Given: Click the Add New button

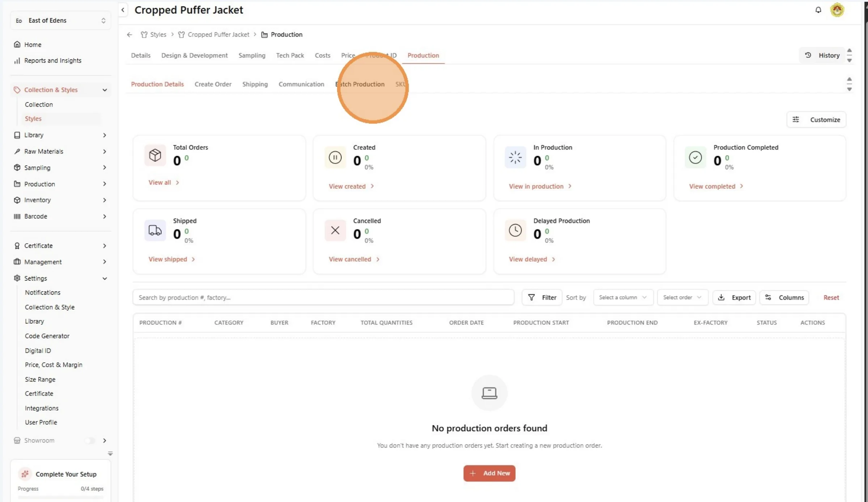Looking at the screenshot, I should coord(489,473).
